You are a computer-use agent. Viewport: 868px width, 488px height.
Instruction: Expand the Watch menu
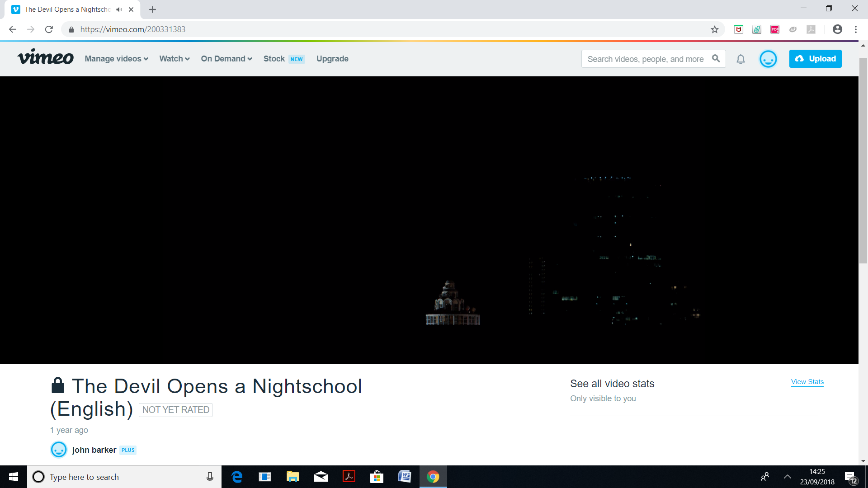[174, 59]
